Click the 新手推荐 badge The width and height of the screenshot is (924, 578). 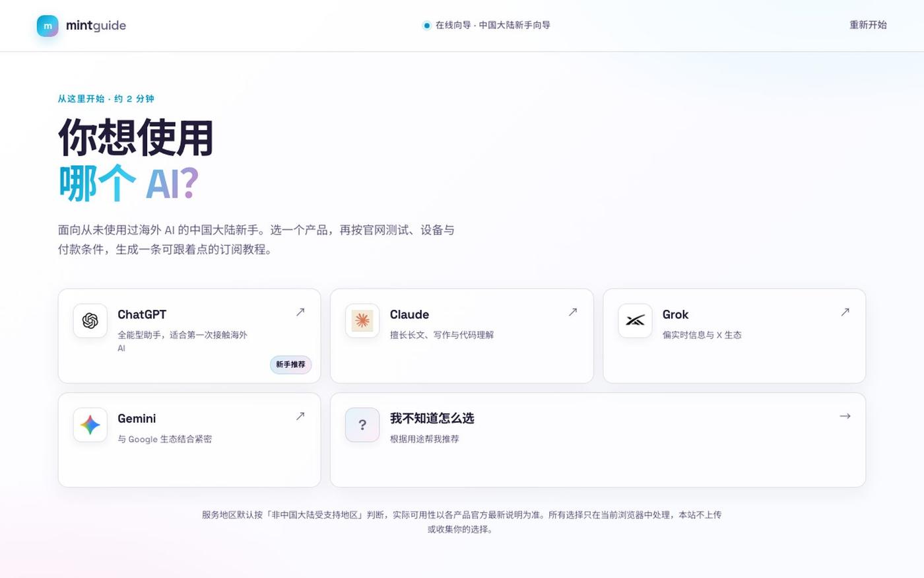tap(290, 365)
